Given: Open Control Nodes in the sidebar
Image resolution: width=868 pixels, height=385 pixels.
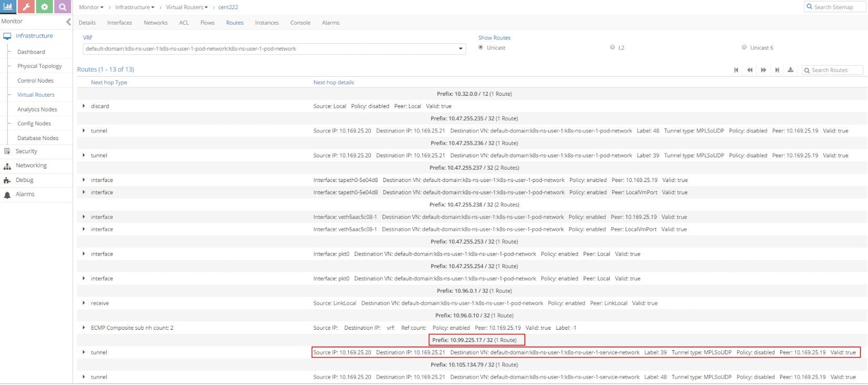Looking at the screenshot, I should point(35,81).
